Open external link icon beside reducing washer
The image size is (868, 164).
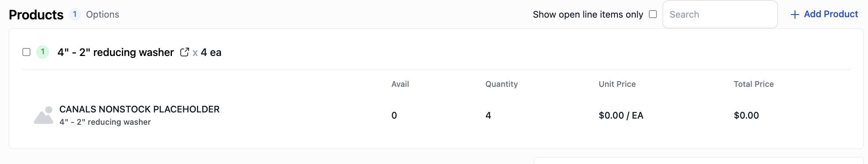185,52
